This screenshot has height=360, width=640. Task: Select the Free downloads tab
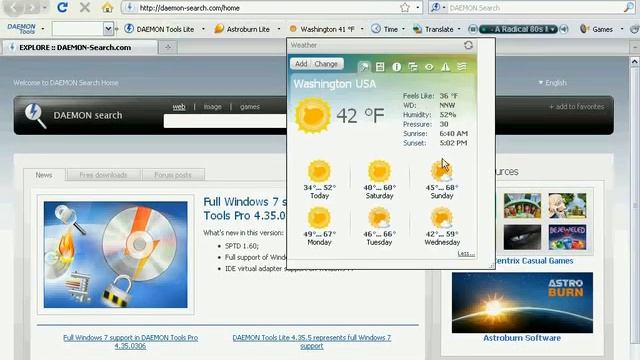[x=103, y=175]
